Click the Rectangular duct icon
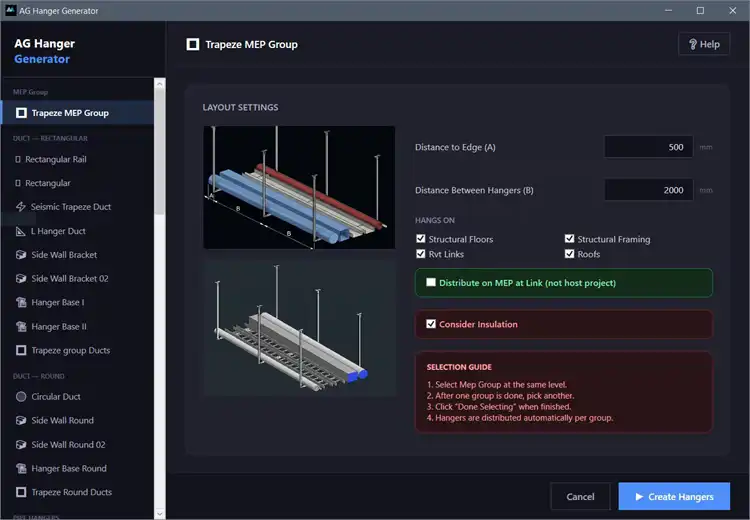750x520 pixels. coord(18,183)
